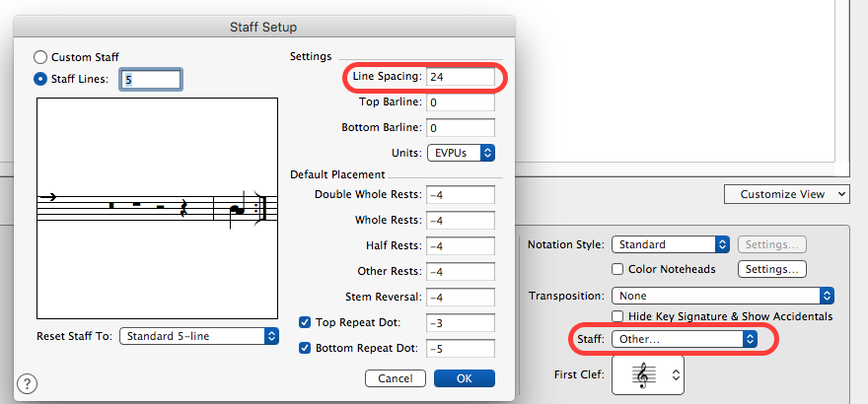Viewport: 868px width, 404px height.
Task: Click the First Clef stepper arrows
Action: coord(676,374)
